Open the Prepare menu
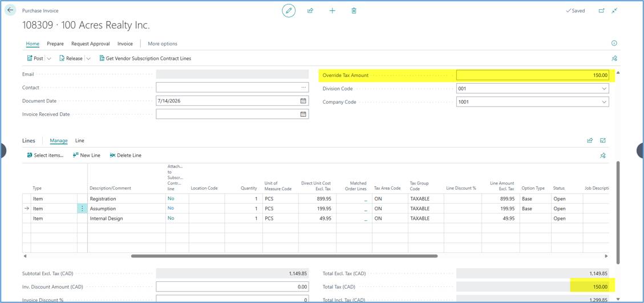Screen dimensions: 644x303 pyautogui.click(x=55, y=43)
